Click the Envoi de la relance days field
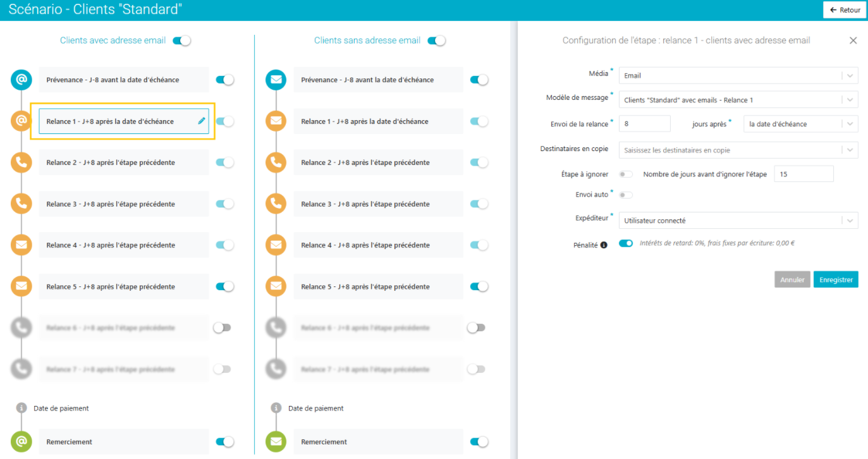Screen dimensions: 868x459 tap(644, 124)
